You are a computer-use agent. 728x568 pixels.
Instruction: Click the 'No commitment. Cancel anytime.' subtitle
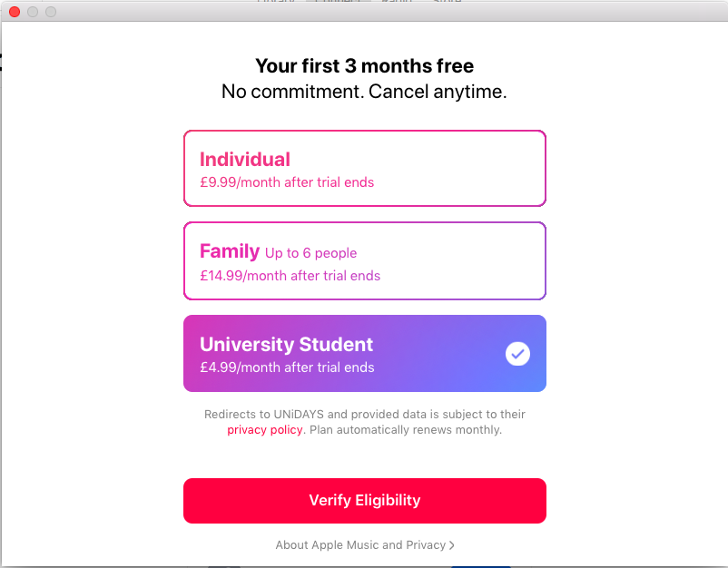[365, 92]
